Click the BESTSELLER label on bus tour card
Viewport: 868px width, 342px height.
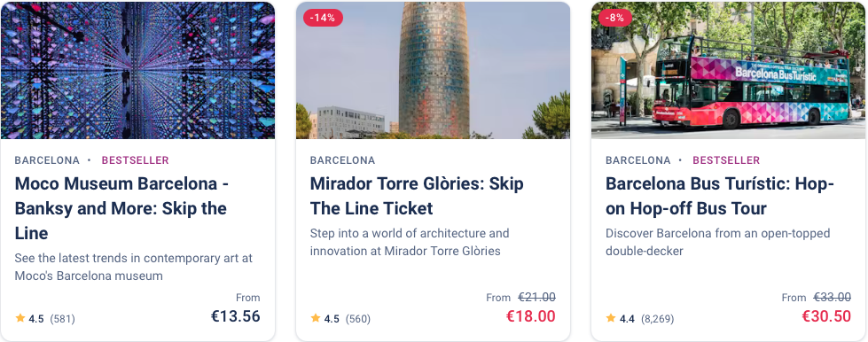(726, 160)
